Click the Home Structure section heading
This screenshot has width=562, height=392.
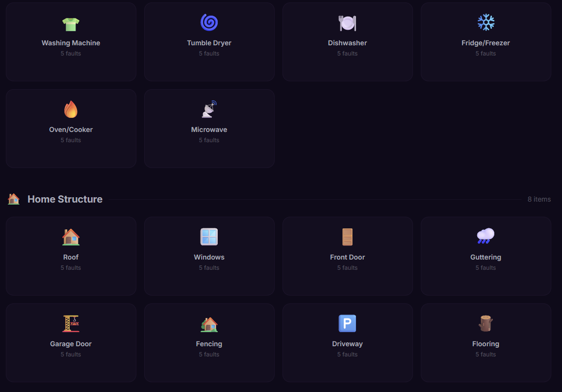(x=65, y=199)
